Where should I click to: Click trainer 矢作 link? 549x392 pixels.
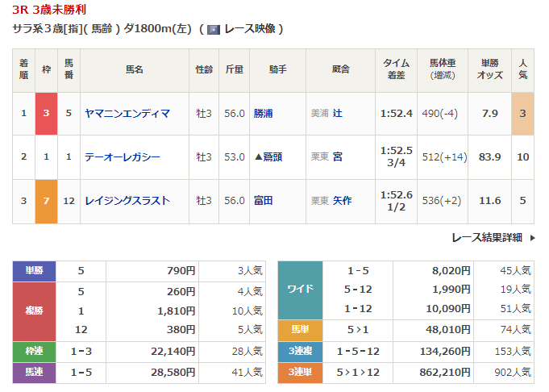(343, 201)
